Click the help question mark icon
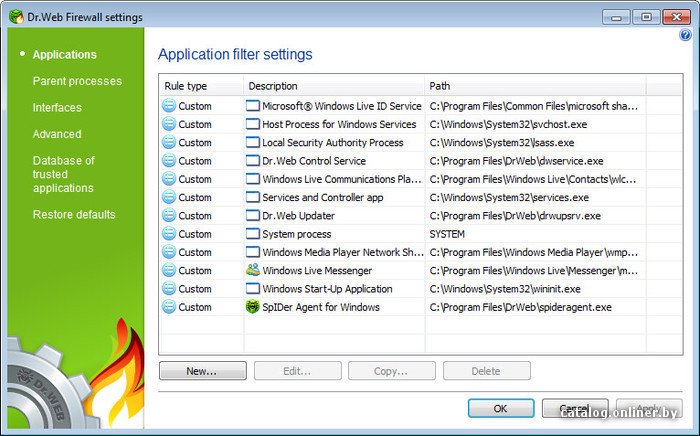Image resolution: width=700 pixels, height=436 pixels. (685, 35)
